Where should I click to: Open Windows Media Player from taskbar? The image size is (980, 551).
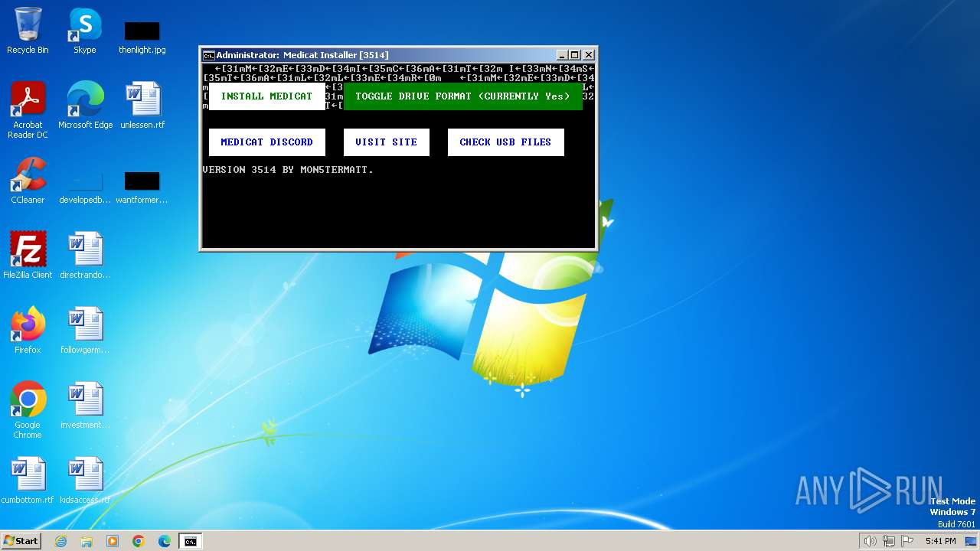(x=113, y=541)
